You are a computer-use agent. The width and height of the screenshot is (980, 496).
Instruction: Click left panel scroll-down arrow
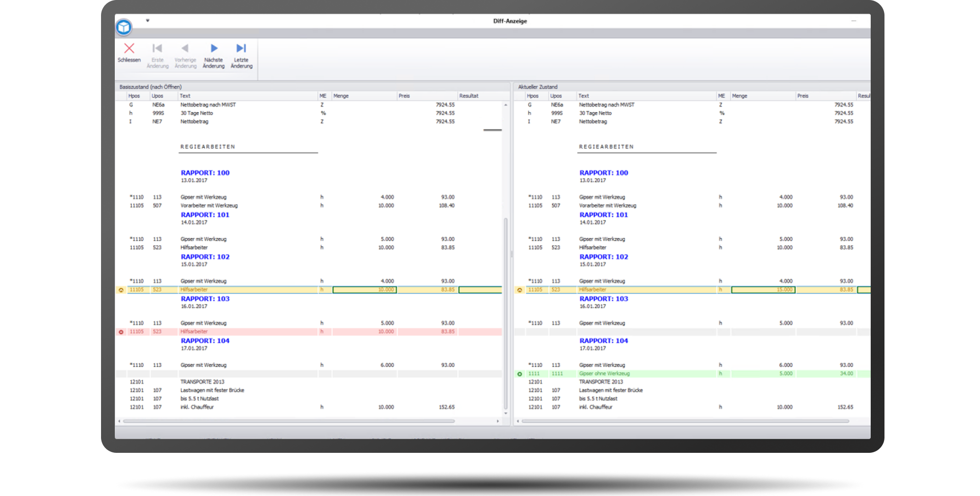[506, 413]
